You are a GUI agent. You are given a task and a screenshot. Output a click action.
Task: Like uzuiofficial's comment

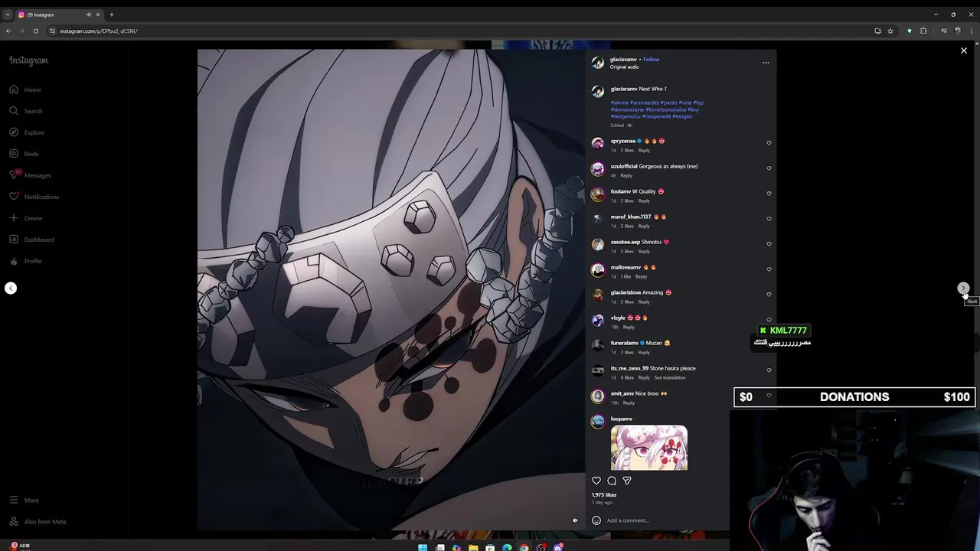pos(769,168)
